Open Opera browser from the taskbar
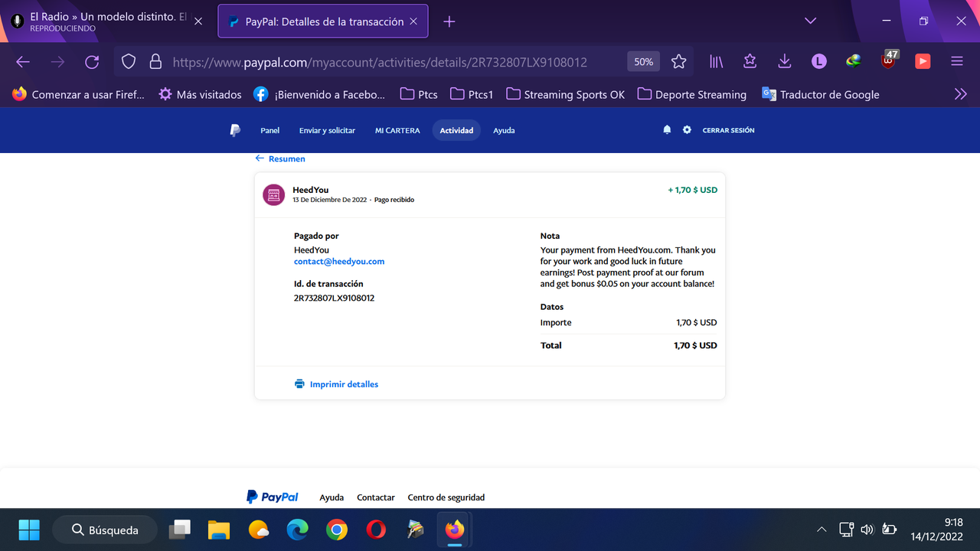 click(376, 530)
